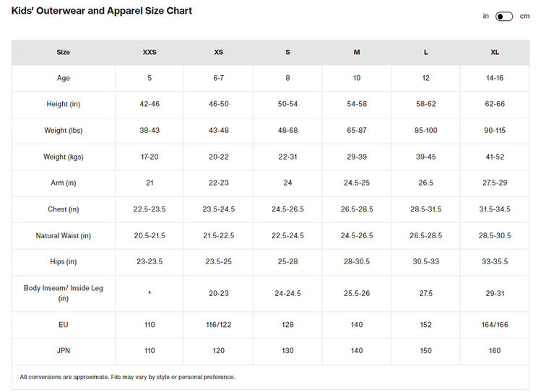The width and height of the screenshot is (541, 392).
Task: Click the Kids' Outerwear and Apparel Size Chart title
Action: (x=102, y=12)
